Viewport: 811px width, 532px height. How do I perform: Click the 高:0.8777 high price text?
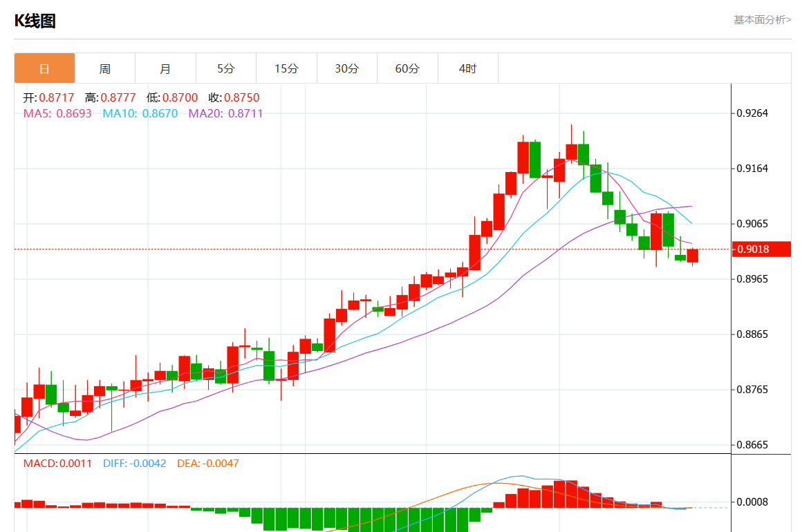110,97
